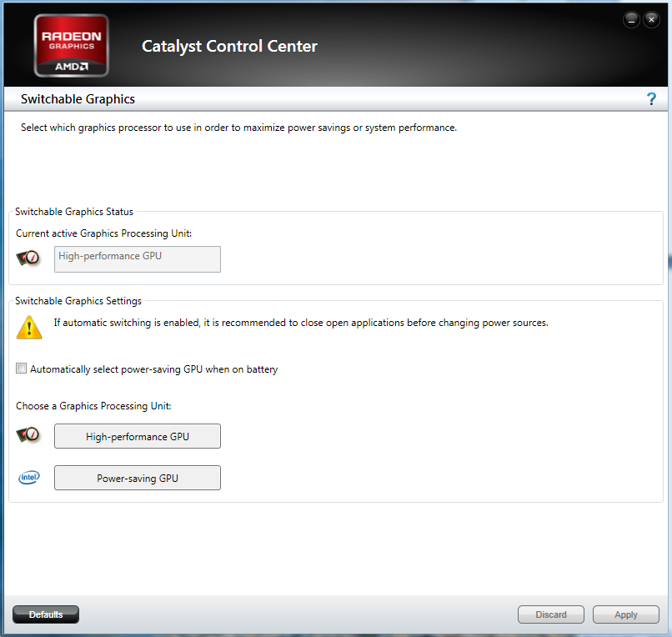
Task: Click the AMD Radeon Graphics logo
Action: tap(71, 45)
